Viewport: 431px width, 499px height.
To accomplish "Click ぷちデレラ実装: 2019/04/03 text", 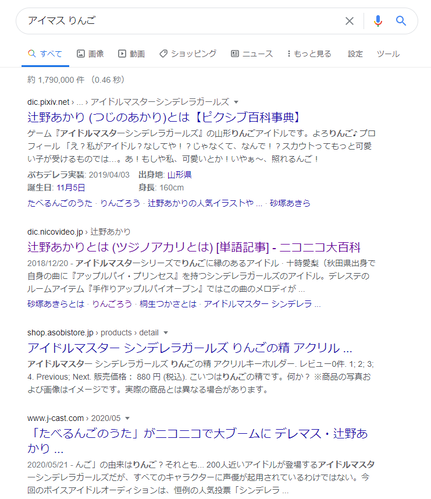I will [78, 175].
